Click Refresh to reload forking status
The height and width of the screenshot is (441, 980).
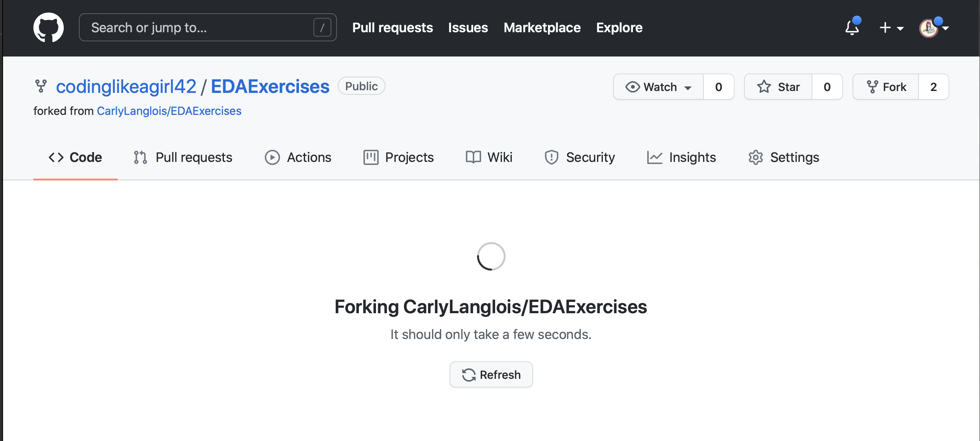[x=491, y=375]
